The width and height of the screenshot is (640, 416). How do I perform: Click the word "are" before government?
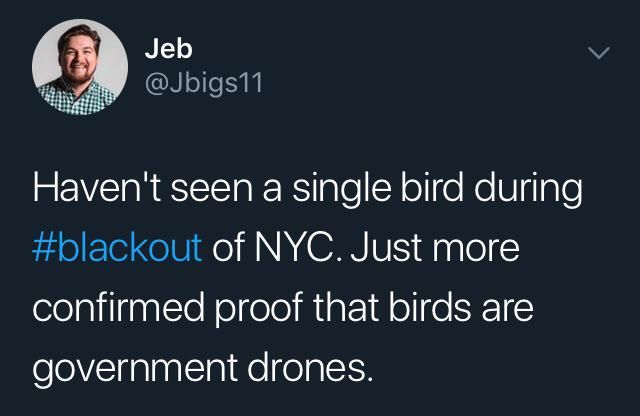(x=507, y=309)
